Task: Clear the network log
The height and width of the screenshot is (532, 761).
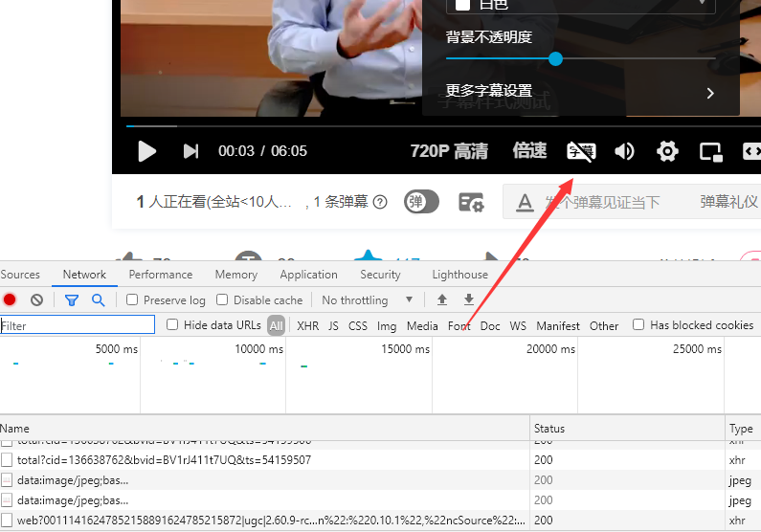Action: (x=37, y=300)
